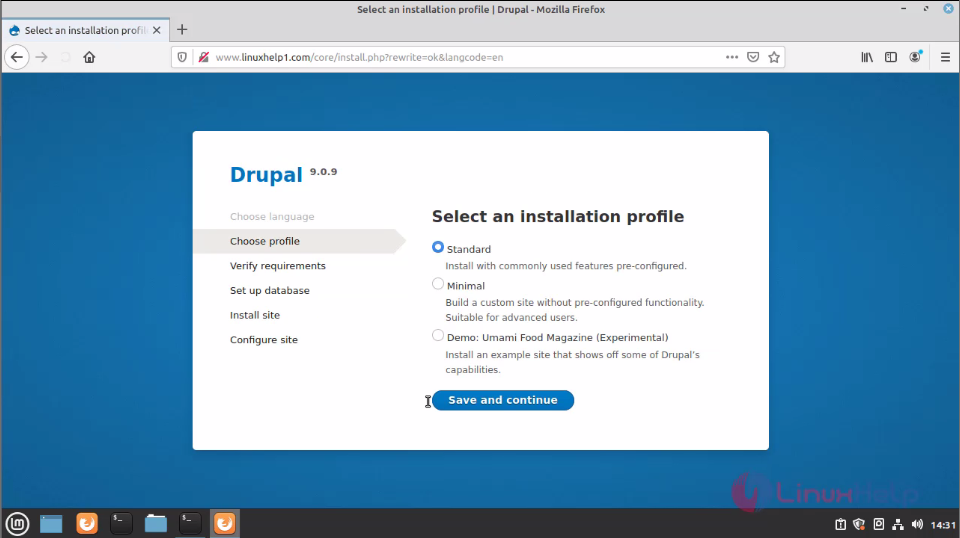Open the volume control
This screenshot has height=538, width=960.
917,525
